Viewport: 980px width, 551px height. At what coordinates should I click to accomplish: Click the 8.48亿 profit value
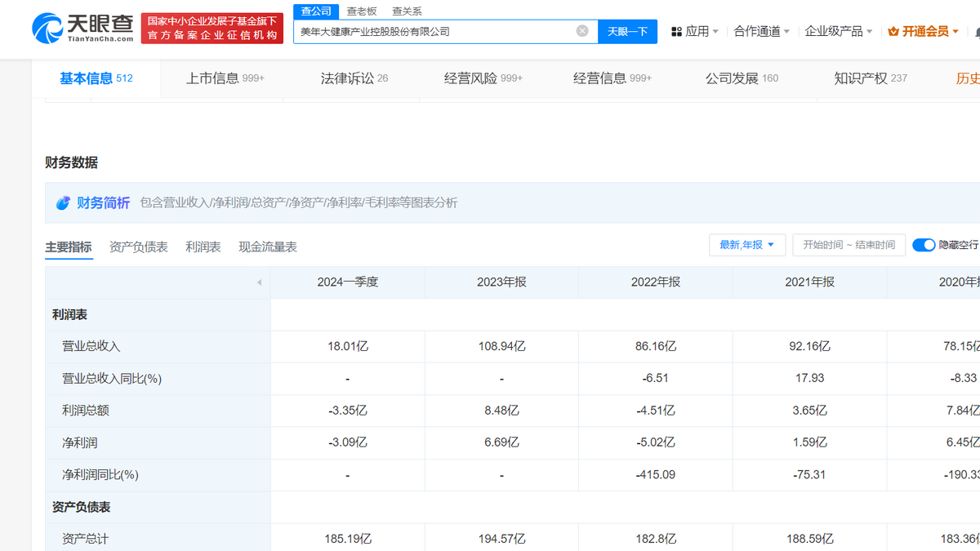[501, 411]
